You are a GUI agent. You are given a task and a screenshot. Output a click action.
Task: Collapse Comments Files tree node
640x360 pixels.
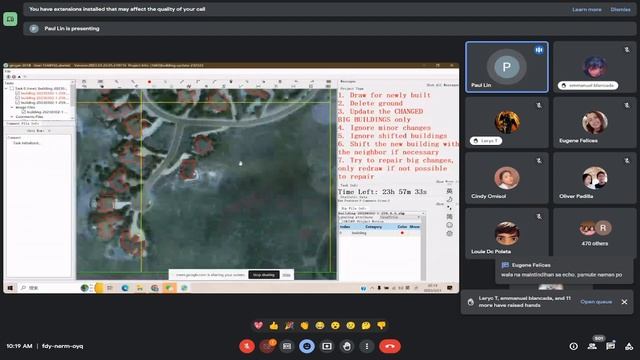12,117
